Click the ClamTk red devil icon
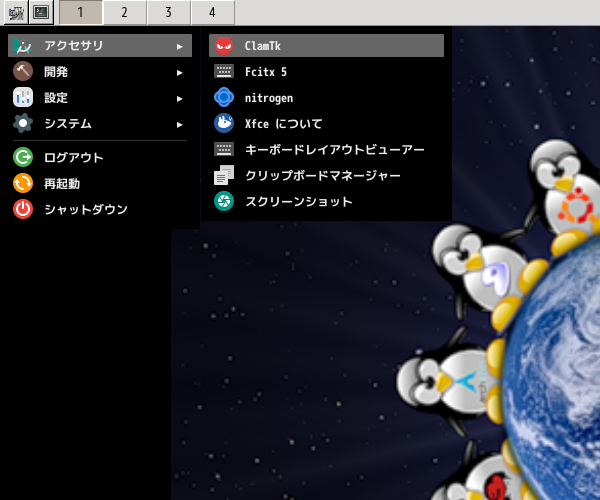The image size is (600, 500). (x=224, y=46)
